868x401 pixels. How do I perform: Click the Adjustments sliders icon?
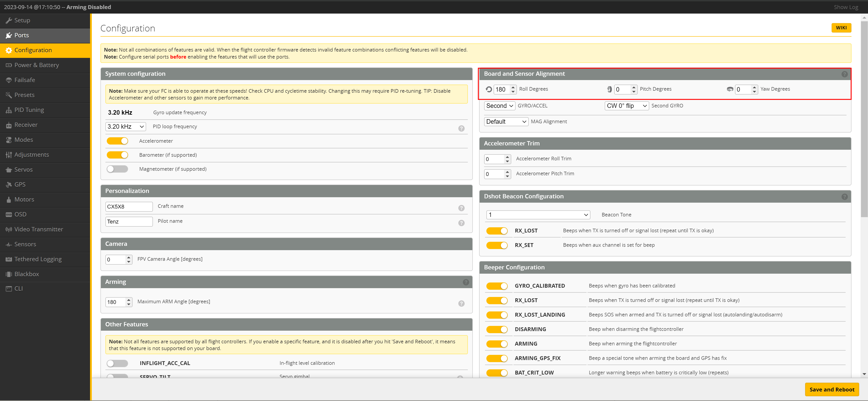(x=9, y=155)
